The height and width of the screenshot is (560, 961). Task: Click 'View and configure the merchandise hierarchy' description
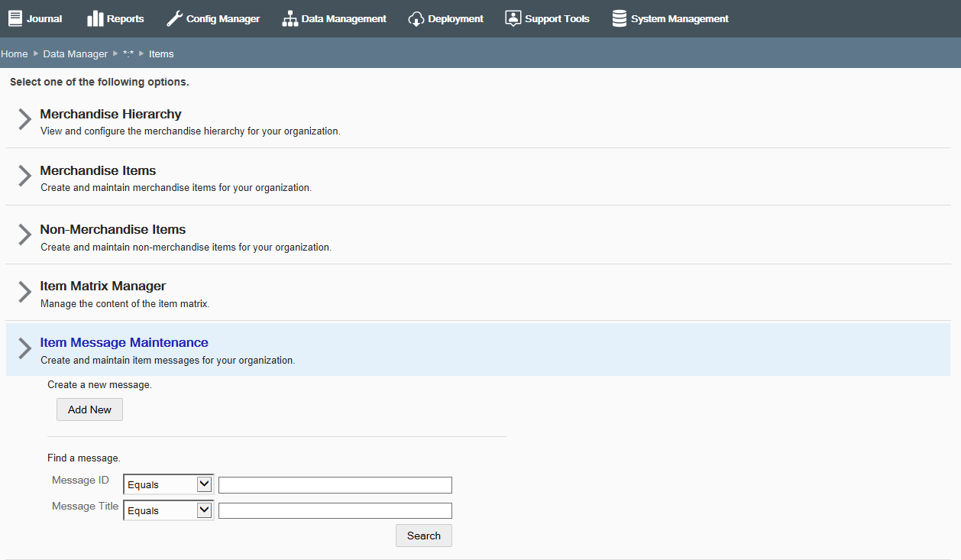(190, 131)
